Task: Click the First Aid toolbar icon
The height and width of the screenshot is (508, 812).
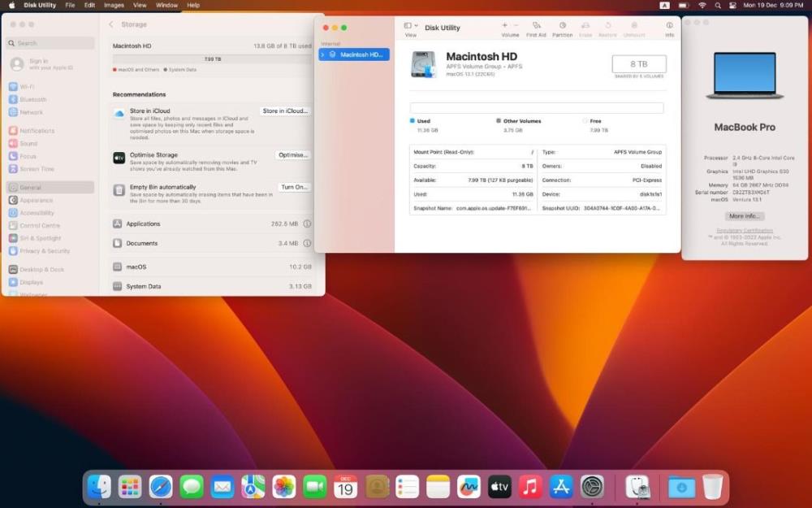Action: pos(536,25)
